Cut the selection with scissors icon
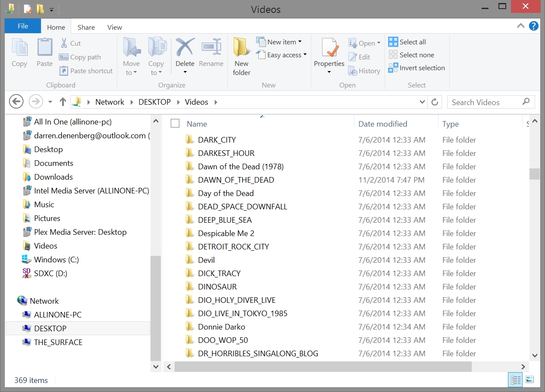This screenshot has height=392, width=545. pyautogui.click(x=70, y=43)
